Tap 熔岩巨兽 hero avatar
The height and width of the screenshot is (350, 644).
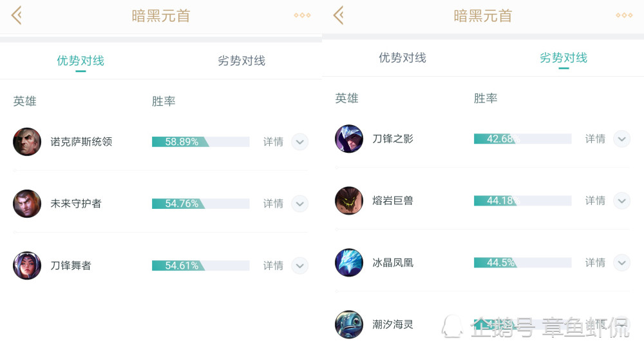coord(349,200)
